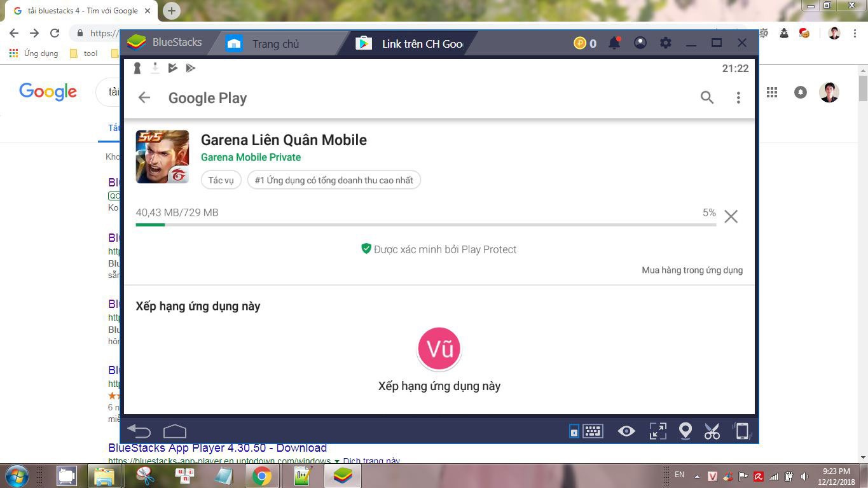Open the EN language indicator
The width and height of the screenshot is (868, 488).
[679, 475]
